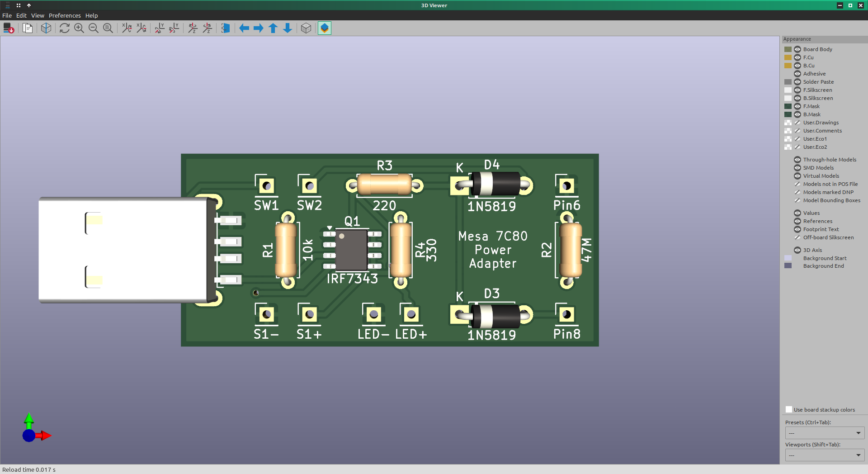This screenshot has height=474, width=868.
Task: Open the Viewports dropdown
Action: 825,455
